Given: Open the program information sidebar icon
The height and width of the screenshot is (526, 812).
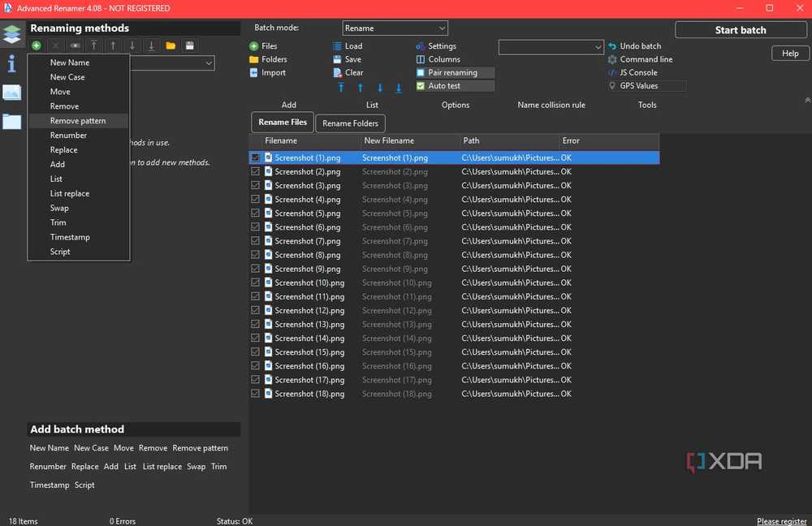Looking at the screenshot, I should click(11, 63).
